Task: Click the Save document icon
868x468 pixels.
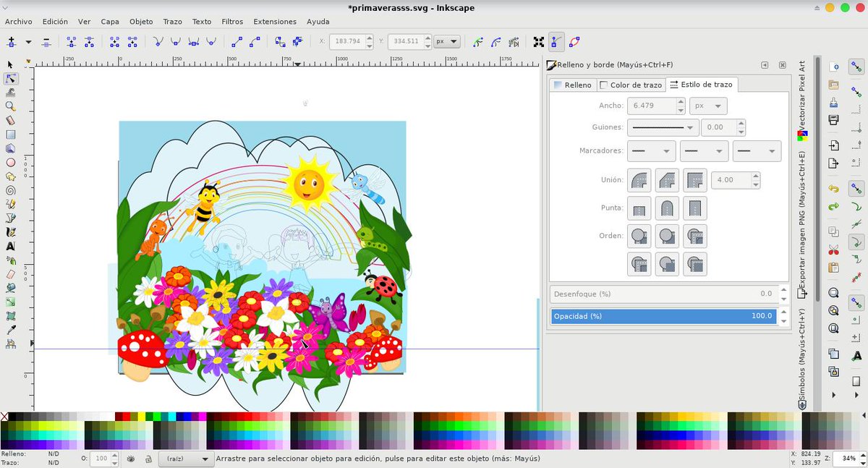Action: [833, 102]
